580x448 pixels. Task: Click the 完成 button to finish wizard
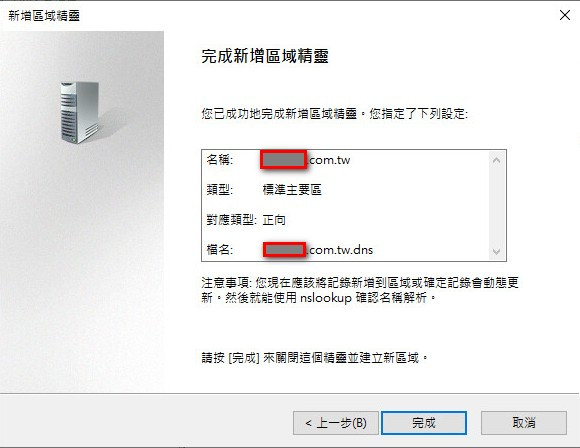424,422
